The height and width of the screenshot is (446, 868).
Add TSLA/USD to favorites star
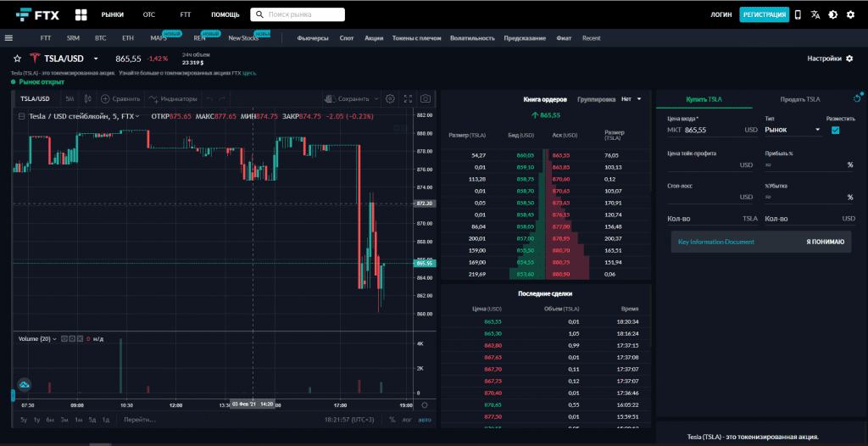(x=17, y=59)
